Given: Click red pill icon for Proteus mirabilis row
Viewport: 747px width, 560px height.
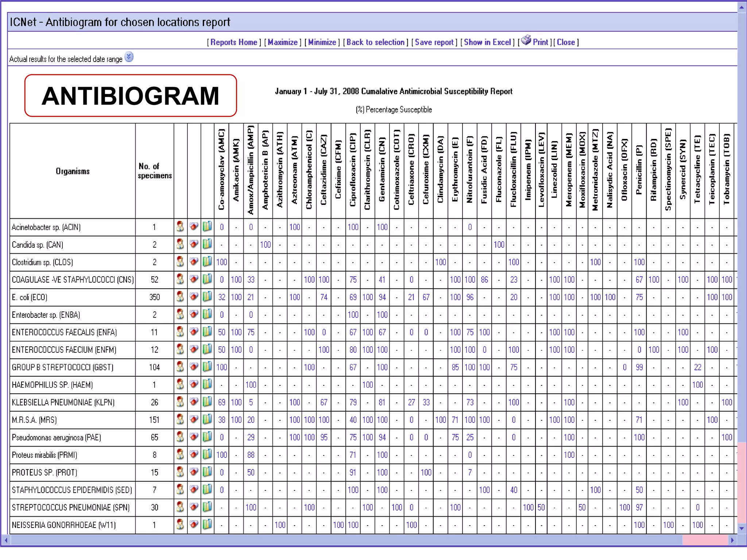Looking at the screenshot, I should (194, 454).
